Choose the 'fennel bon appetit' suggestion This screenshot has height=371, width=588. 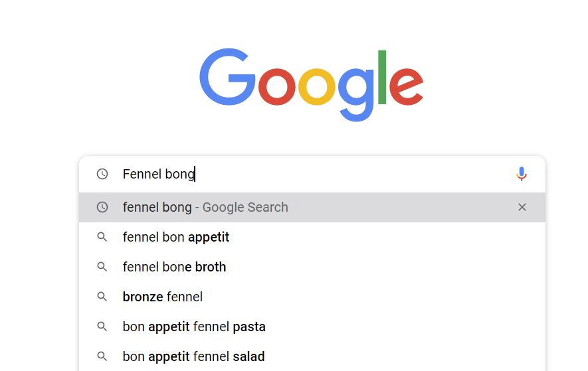tap(176, 237)
